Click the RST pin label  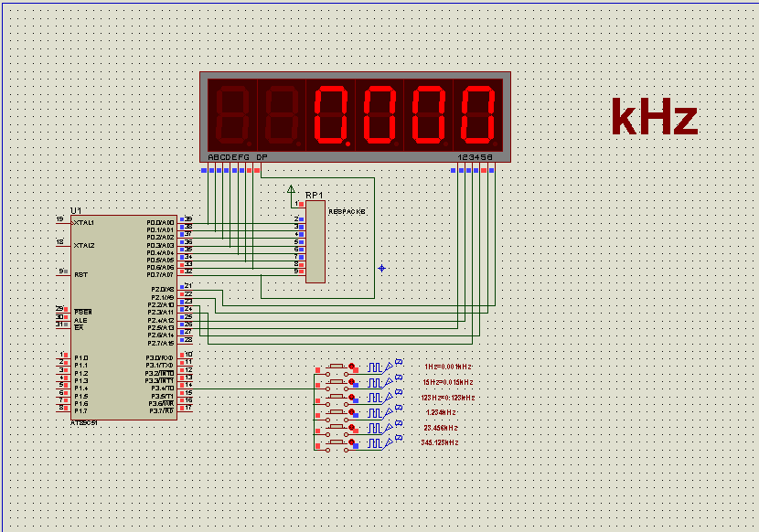[80, 275]
